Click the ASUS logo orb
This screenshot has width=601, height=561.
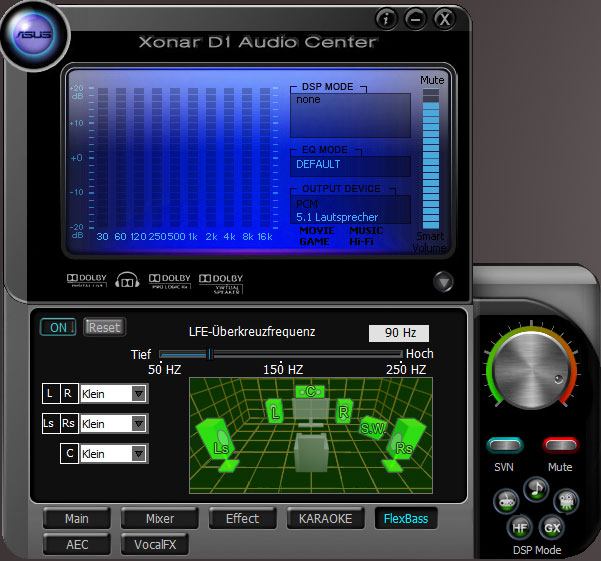click(34, 35)
